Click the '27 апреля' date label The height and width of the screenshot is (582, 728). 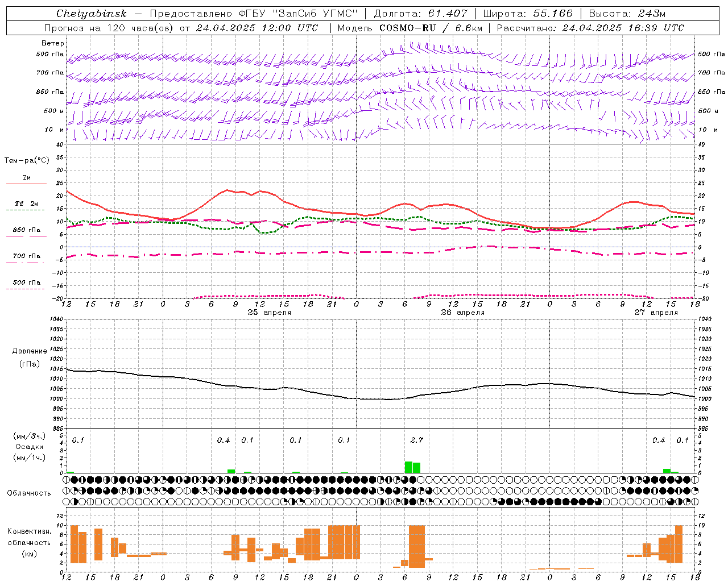(x=656, y=313)
